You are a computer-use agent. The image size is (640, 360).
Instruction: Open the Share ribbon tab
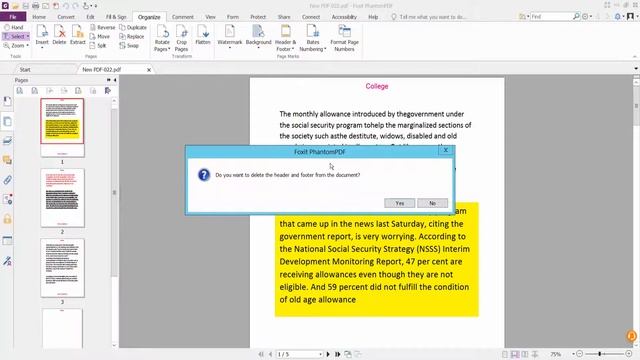point(284,17)
